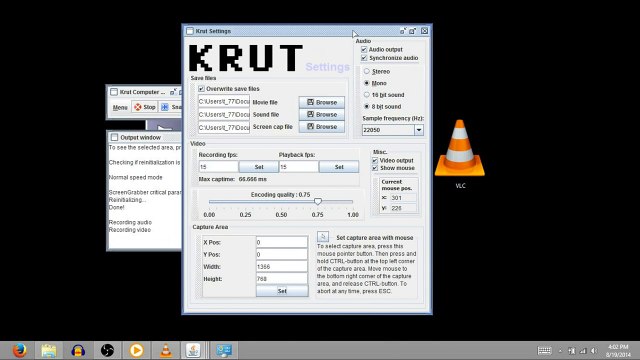The height and width of the screenshot is (360, 640).
Task: Select 16 bit sound option
Action: [x=367, y=95]
